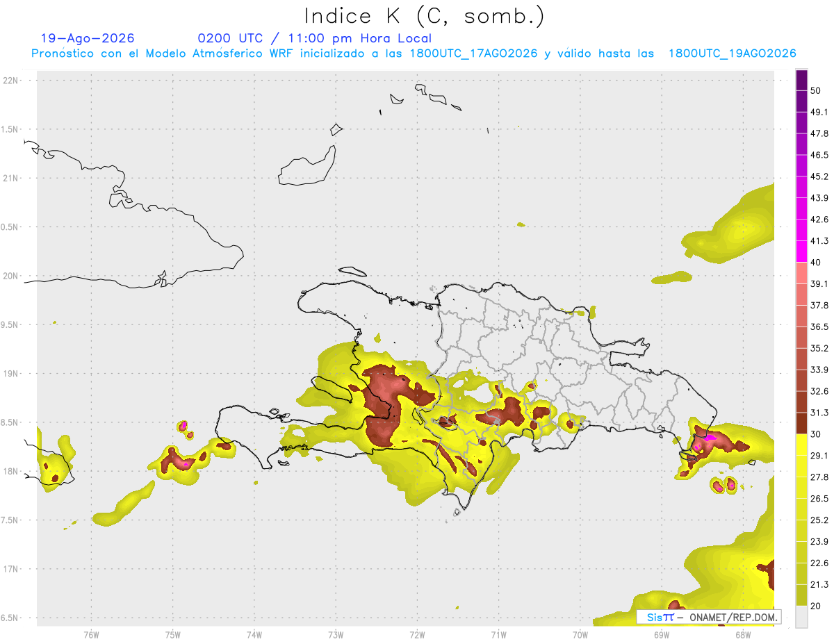Click the "69W" longitude axis label
Image resolution: width=834 pixels, height=644 pixels.
click(661, 634)
